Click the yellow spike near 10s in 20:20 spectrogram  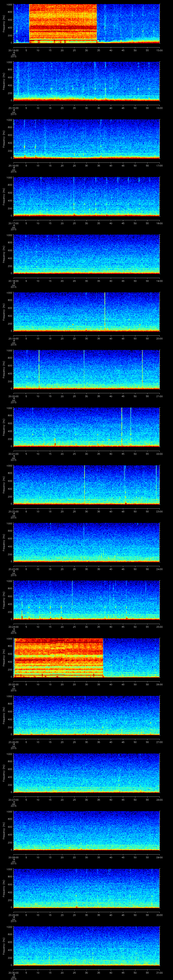[39, 369]
